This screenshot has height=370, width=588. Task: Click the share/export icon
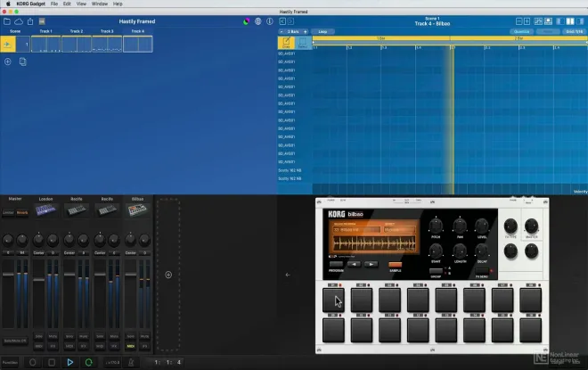30,21
